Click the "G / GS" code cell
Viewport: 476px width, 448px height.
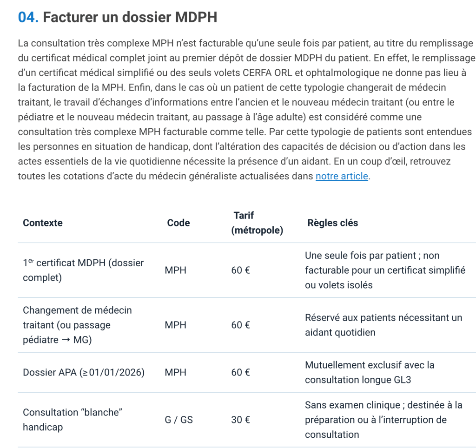(178, 420)
